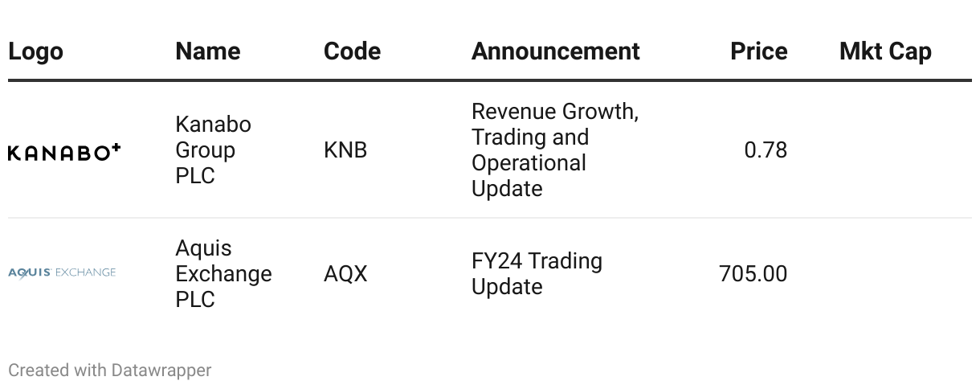
Task: Click the 0.78 price value
Action: click(766, 150)
